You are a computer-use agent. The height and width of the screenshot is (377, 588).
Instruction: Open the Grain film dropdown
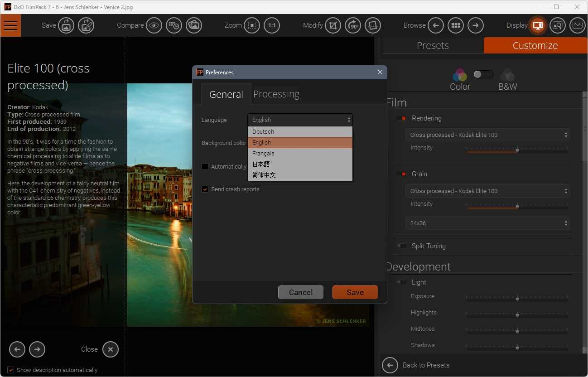(x=487, y=191)
